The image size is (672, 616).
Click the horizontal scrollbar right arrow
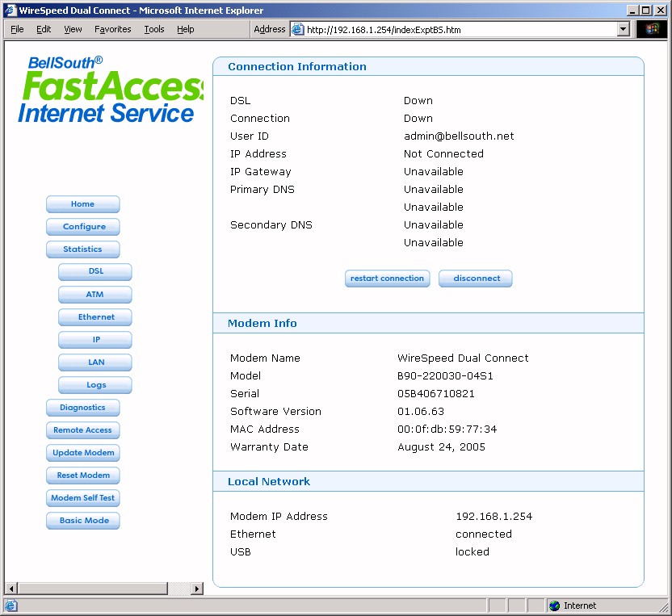197,589
